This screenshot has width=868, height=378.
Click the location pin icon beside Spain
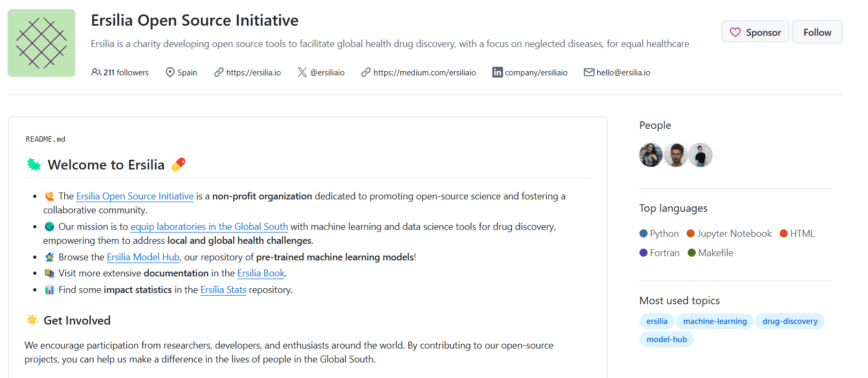170,72
